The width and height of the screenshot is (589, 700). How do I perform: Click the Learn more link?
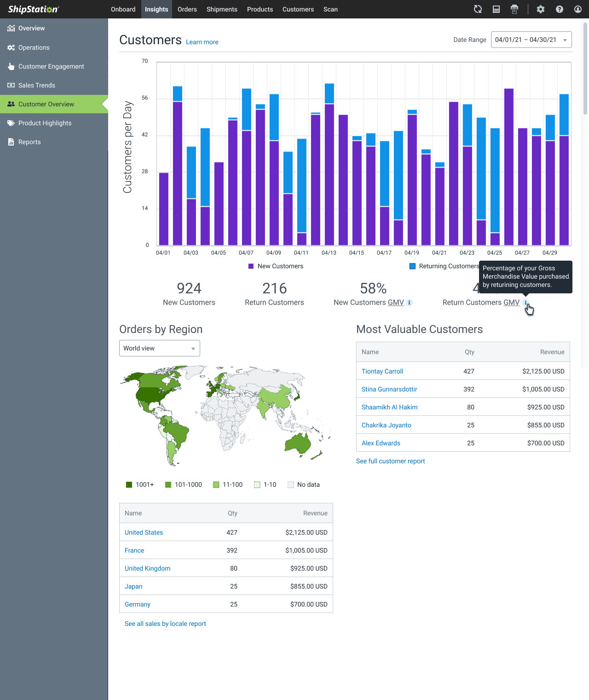click(202, 42)
